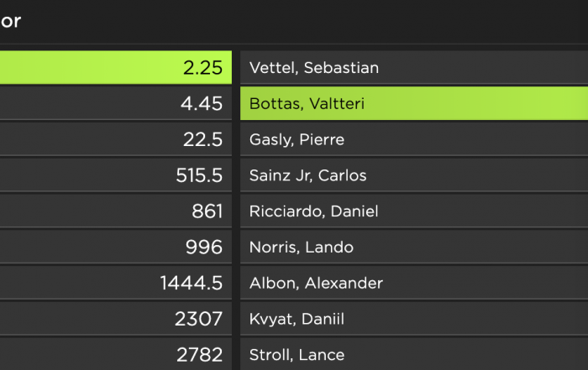Select the 515.5 odds cell
The height and width of the screenshot is (370, 588).
pyautogui.click(x=116, y=175)
